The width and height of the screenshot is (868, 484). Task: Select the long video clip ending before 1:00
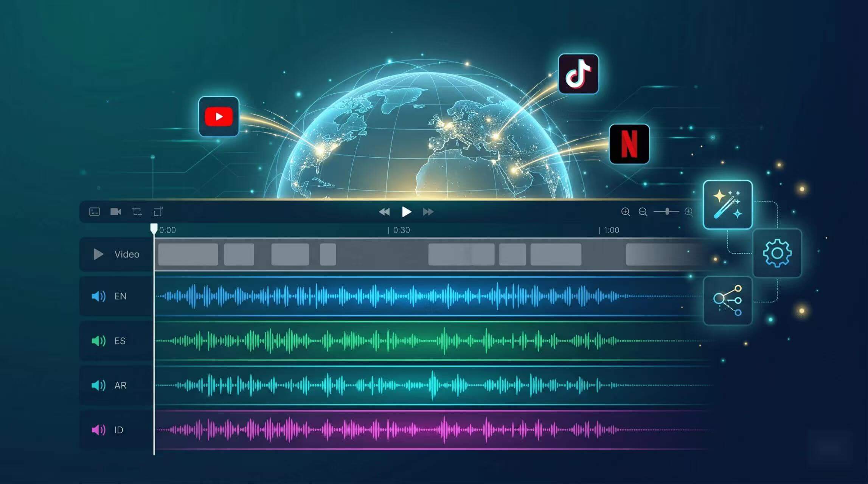click(556, 254)
